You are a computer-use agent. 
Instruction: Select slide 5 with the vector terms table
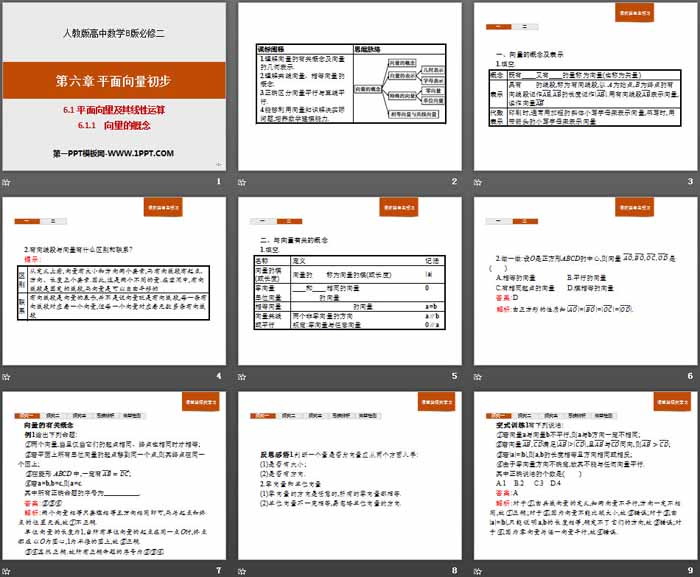(350, 281)
